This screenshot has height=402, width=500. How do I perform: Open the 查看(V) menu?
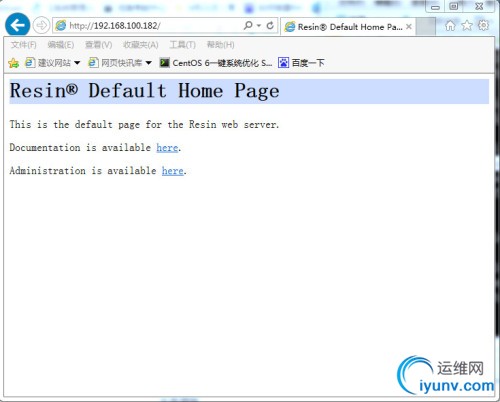click(x=98, y=45)
